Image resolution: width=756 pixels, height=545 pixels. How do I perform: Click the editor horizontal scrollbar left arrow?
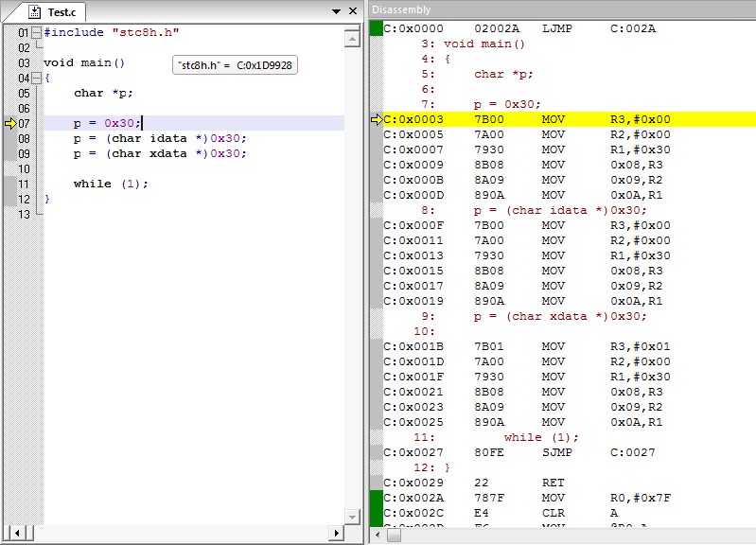[x=17, y=533]
